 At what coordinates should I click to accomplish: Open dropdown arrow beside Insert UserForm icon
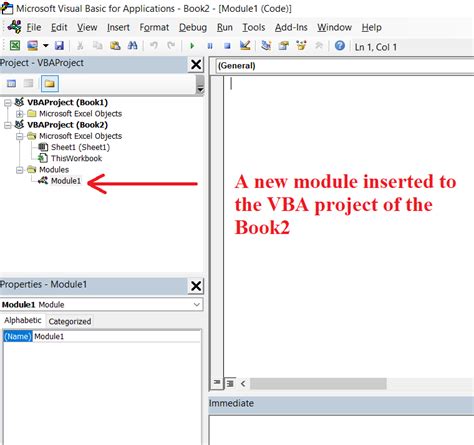coord(46,45)
